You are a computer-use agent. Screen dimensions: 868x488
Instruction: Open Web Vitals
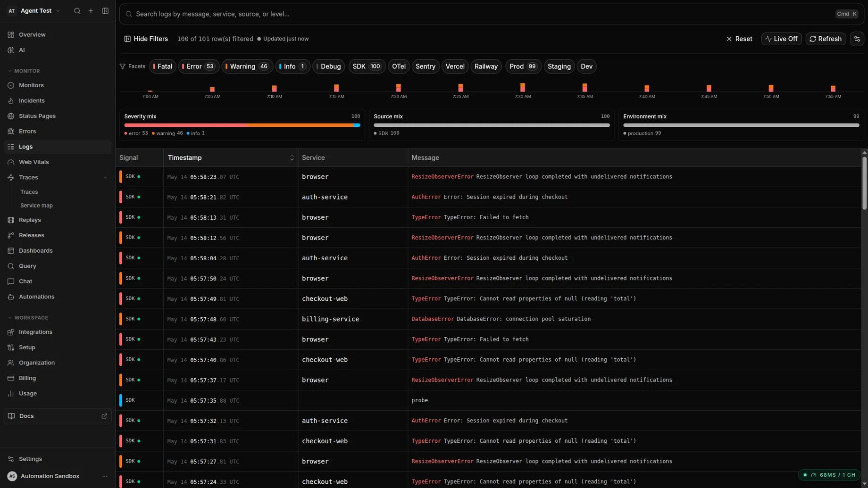point(58,162)
